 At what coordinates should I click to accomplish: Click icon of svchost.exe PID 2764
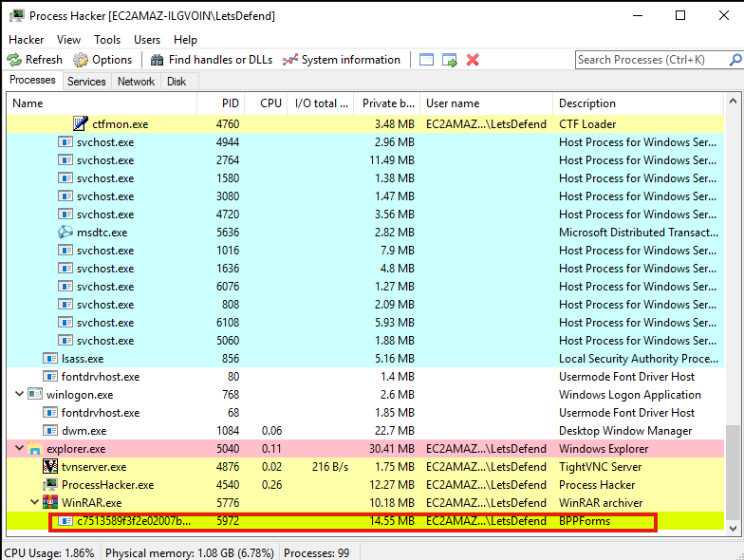point(65,159)
